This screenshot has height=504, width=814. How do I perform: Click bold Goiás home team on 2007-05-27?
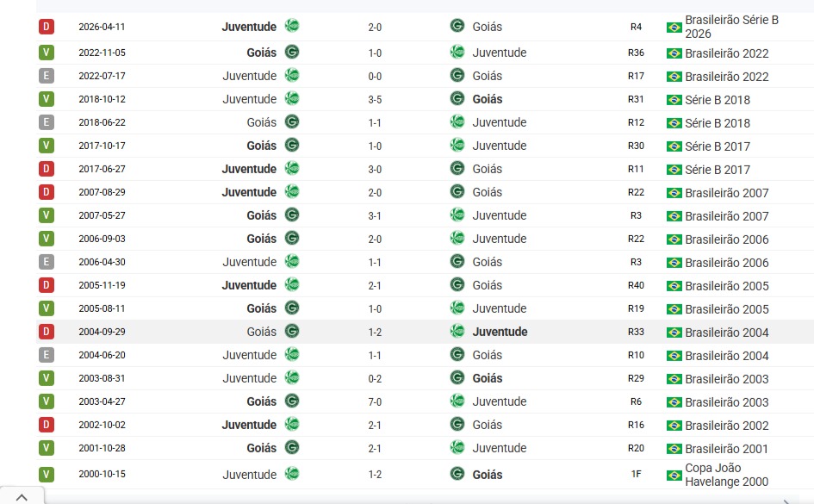(261, 215)
